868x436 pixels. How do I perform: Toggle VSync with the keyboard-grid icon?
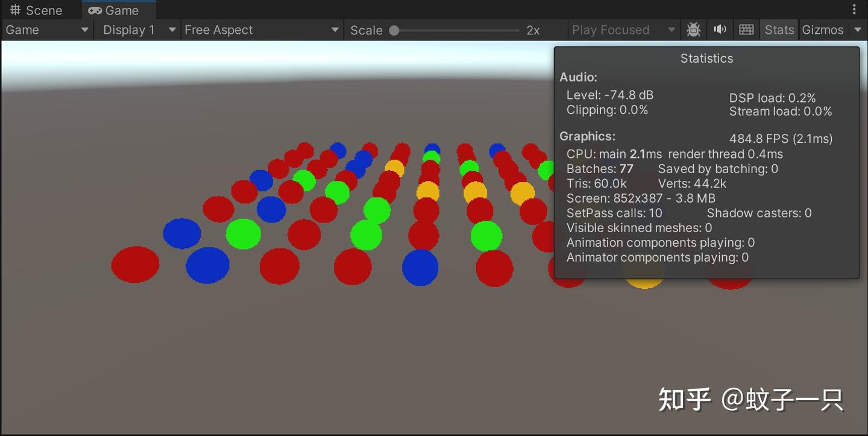coord(746,29)
